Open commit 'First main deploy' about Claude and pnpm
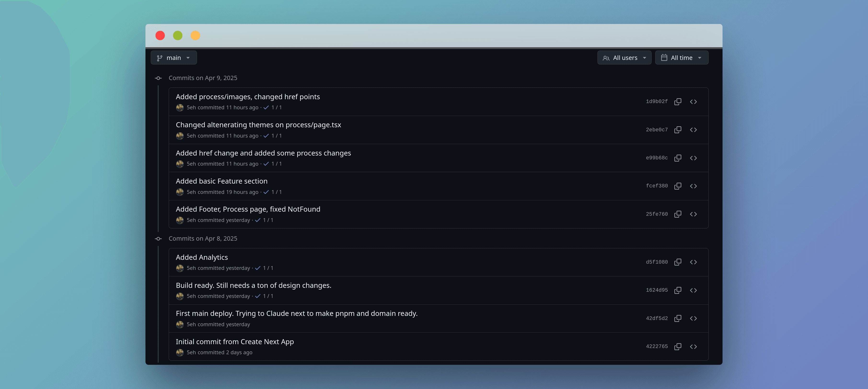Viewport: 868px width, 389px height. (296, 313)
